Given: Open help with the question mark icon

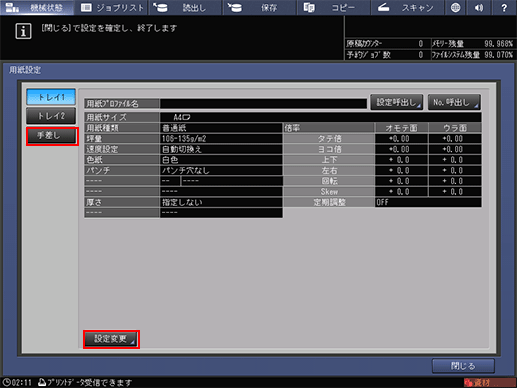Looking at the screenshot, I should [x=504, y=7].
